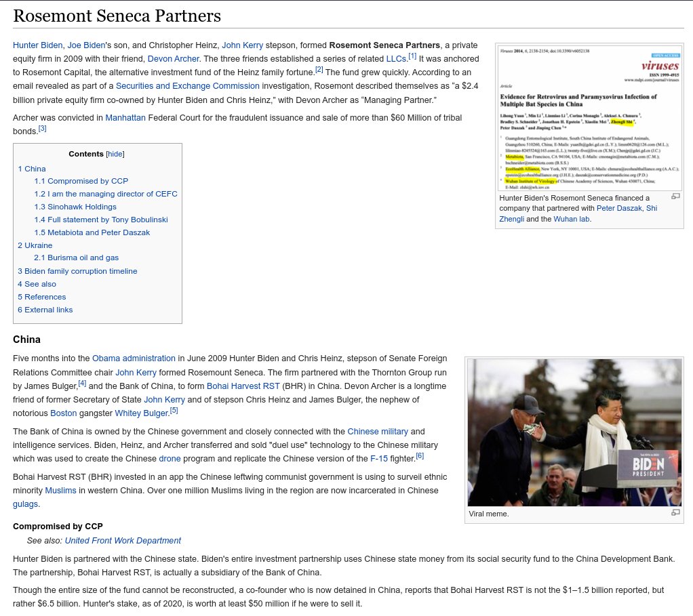The image size is (693, 616).
Task: Follow the Hunter Biden link
Action: [37, 45]
